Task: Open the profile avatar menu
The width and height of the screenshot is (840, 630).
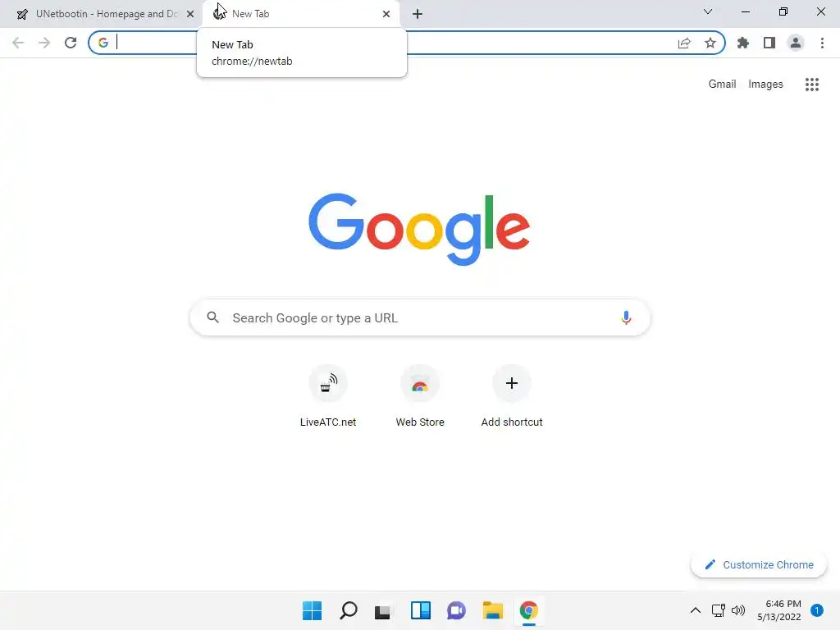Action: point(796,43)
